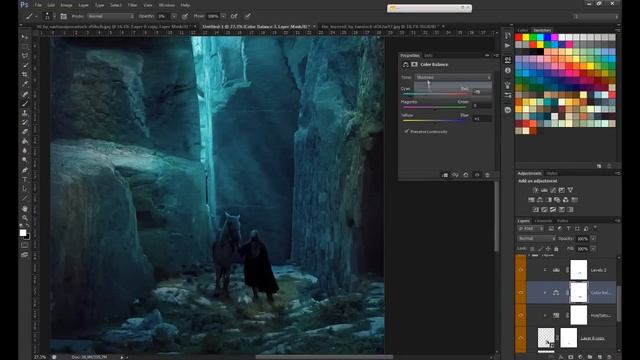Select the Hue/Saturation layer
Image resolution: width=640 pixels, height=360 pixels.
point(571,315)
